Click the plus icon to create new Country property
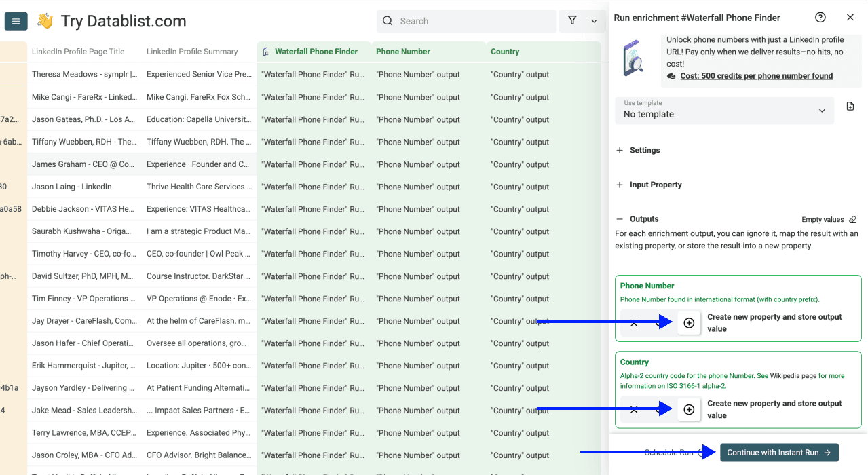This screenshot has height=475, width=868. (x=689, y=408)
